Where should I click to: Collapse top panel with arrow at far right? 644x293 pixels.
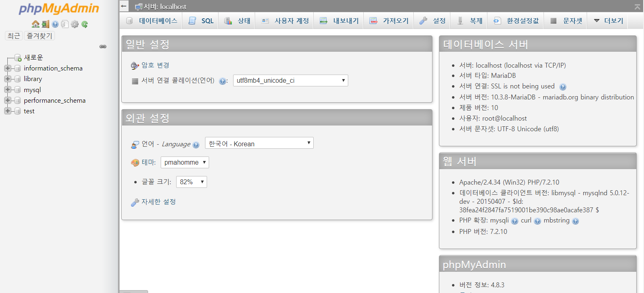click(x=637, y=7)
